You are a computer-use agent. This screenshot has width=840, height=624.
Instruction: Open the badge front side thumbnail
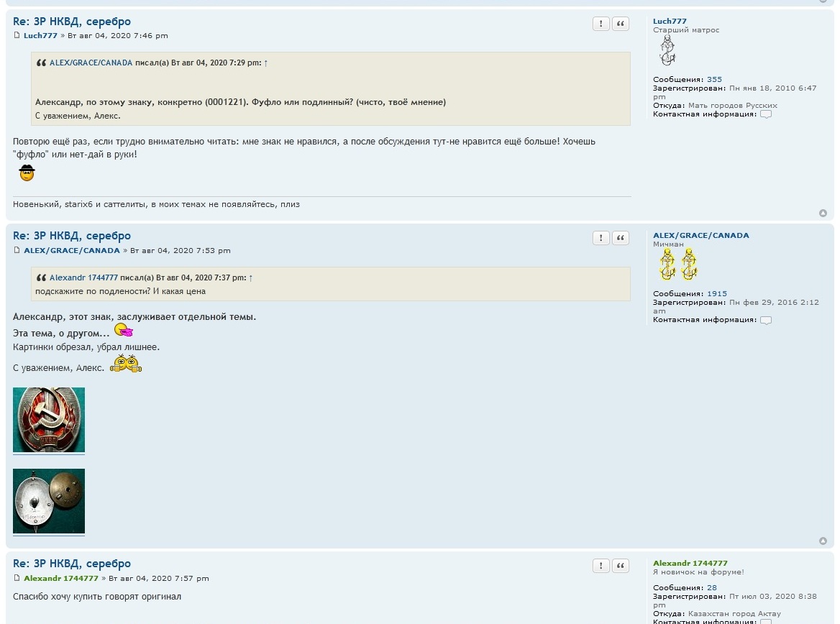49,420
